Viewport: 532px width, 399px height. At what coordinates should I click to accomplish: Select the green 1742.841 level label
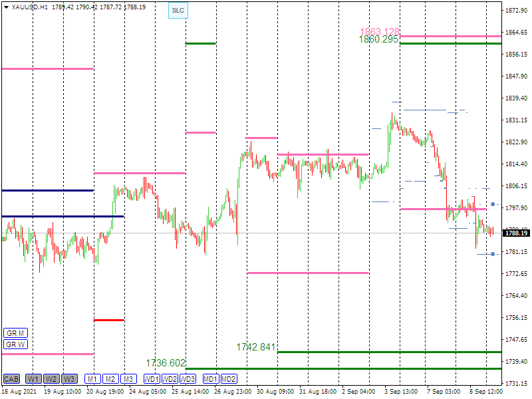point(255,347)
